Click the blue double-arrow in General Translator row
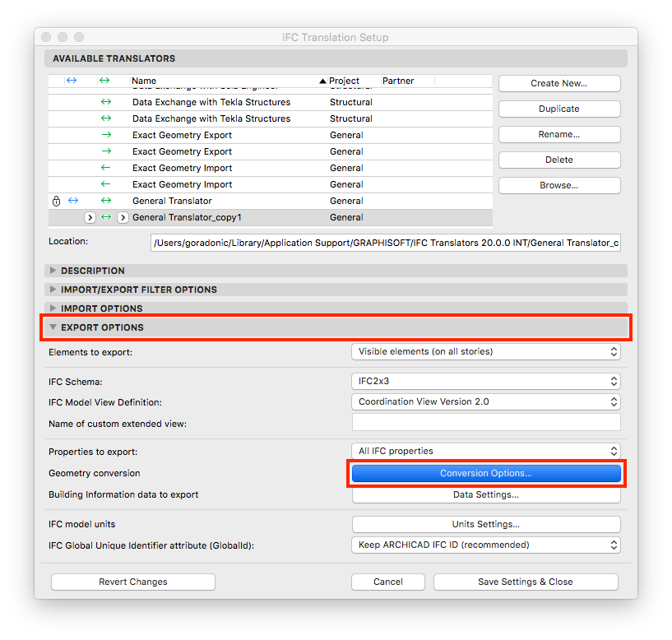 [x=73, y=200]
